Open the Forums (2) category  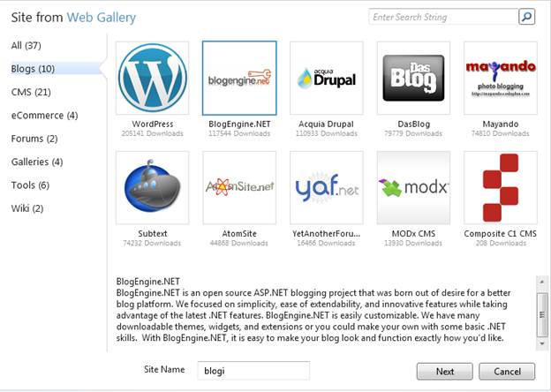34,139
